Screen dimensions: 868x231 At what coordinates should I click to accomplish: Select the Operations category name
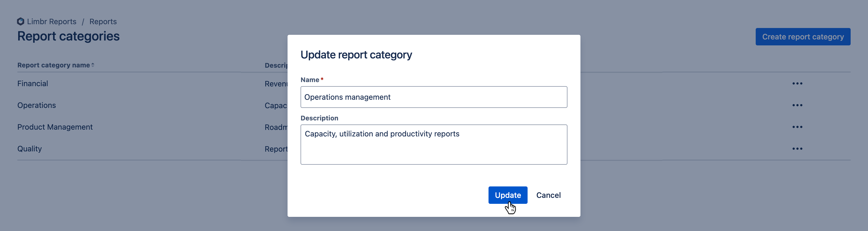click(37, 105)
